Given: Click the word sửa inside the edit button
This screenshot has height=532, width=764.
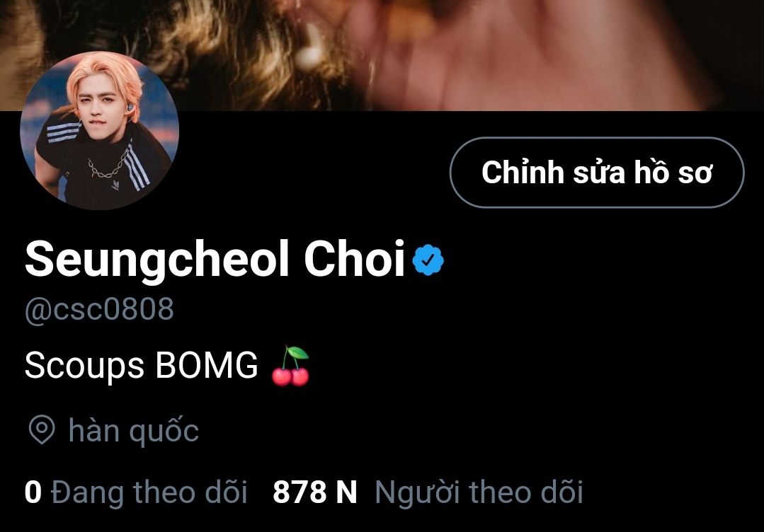Looking at the screenshot, I should [x=599, y=172].
